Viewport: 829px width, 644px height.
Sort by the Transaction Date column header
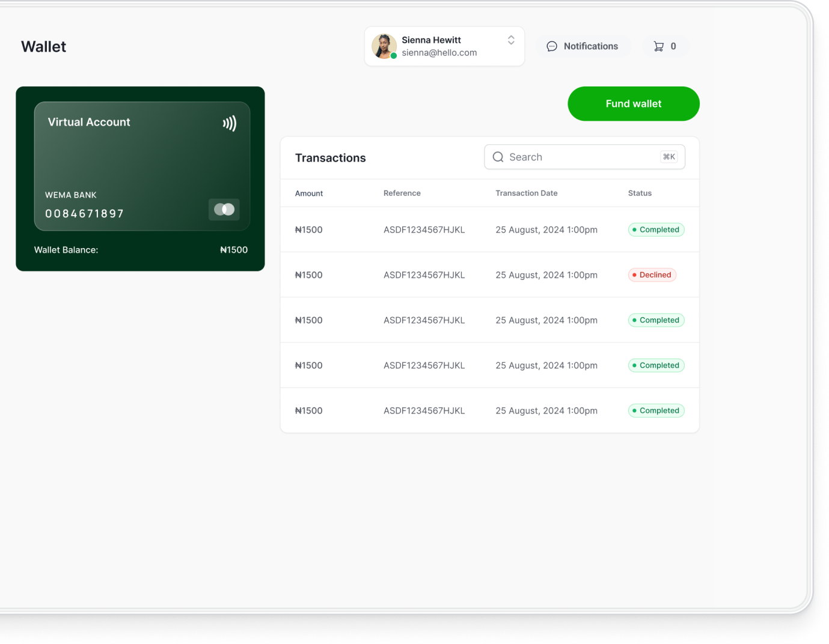point(526,193)
